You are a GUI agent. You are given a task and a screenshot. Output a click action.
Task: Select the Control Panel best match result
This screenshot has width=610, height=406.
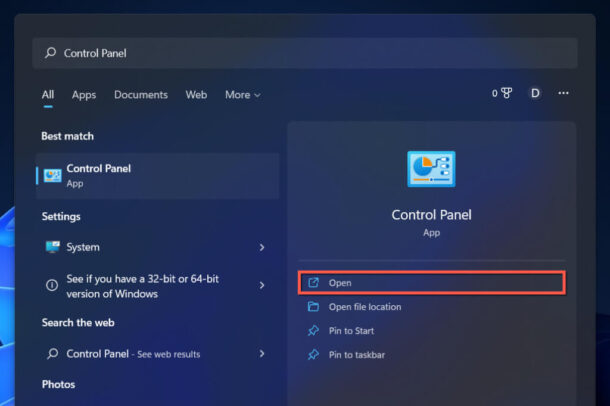(158, 176)
